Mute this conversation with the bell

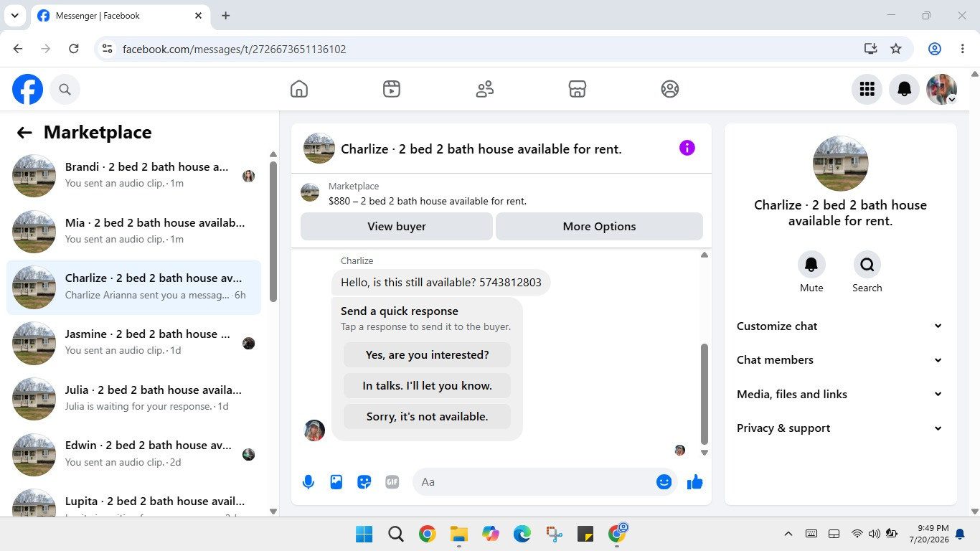click(811, 265)
